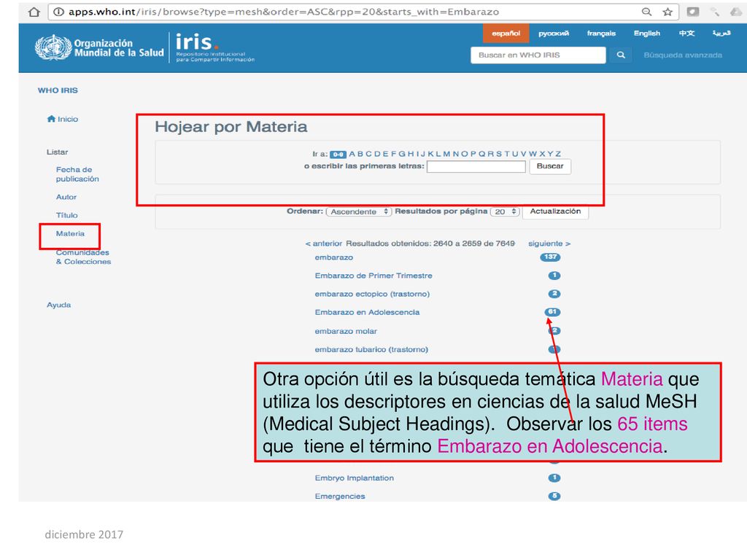Screen dimensions: 747x560
Task: Click the 137 count badge for embarazo
Action: [550, 257]
